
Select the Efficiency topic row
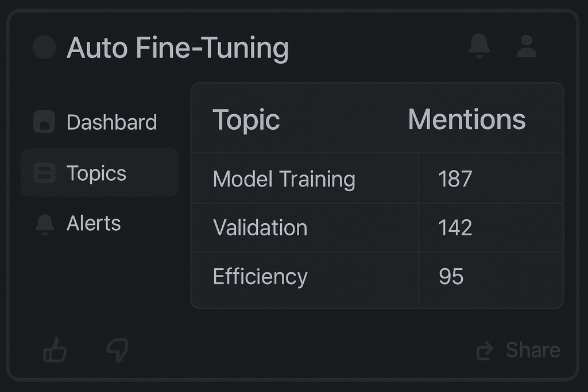pyautogui.click(x=260, y=277)
